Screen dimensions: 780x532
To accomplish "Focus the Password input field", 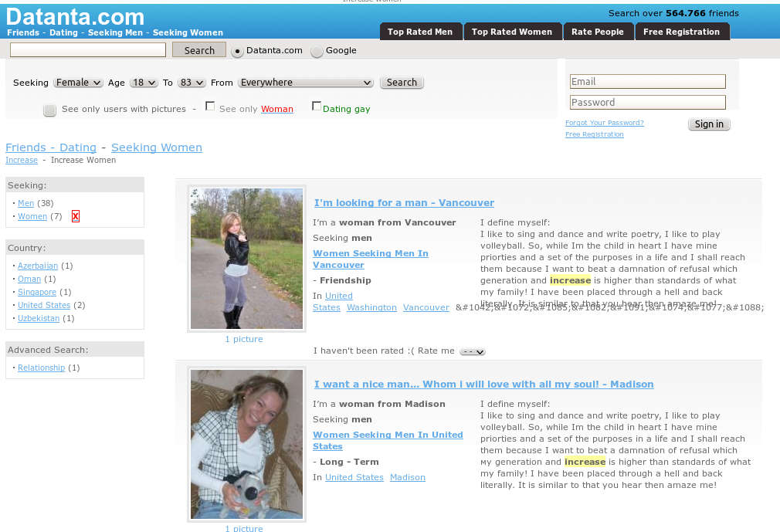I will (x=648, y=103).
